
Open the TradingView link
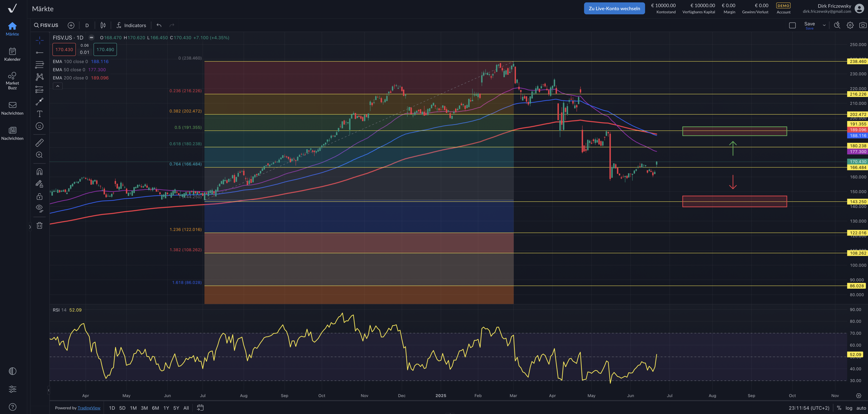point(89,408)
